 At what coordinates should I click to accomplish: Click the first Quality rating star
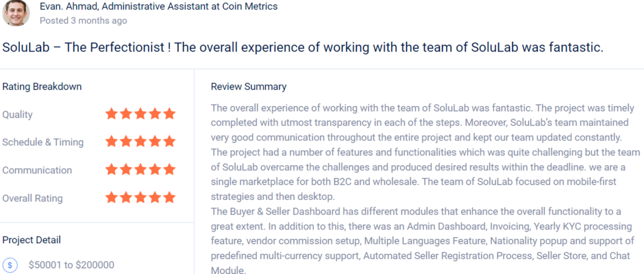click(x=112, y=114)
